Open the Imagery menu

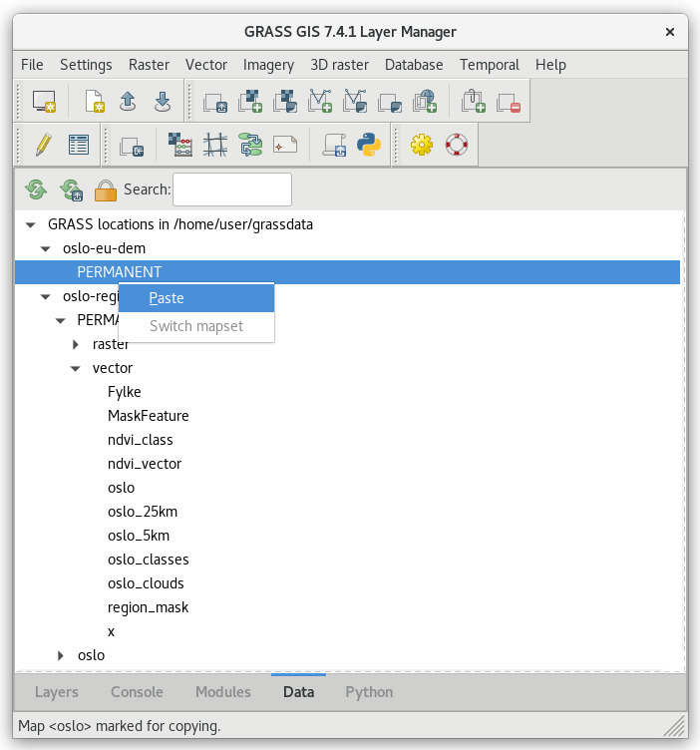(x=268, y=65)
